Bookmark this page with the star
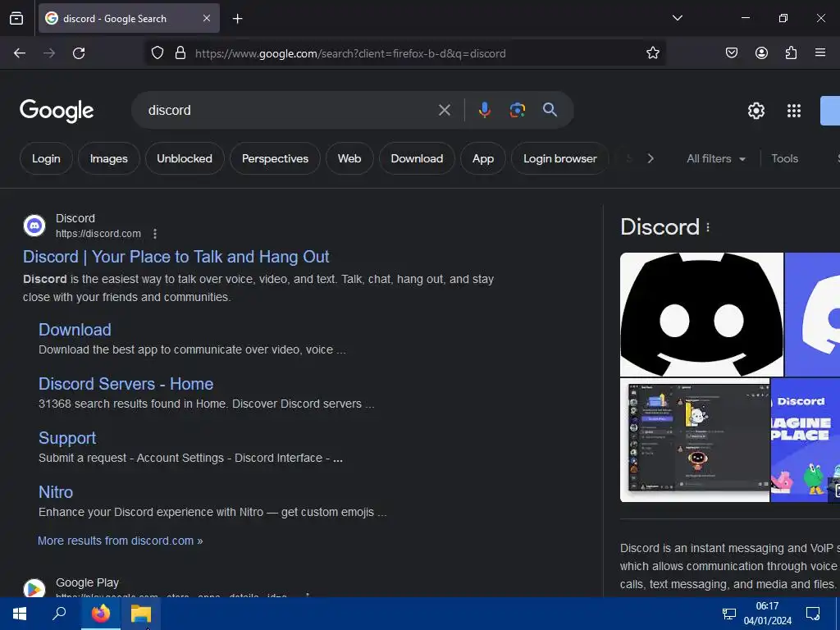840x630 pixels. [x=652, y=53]
